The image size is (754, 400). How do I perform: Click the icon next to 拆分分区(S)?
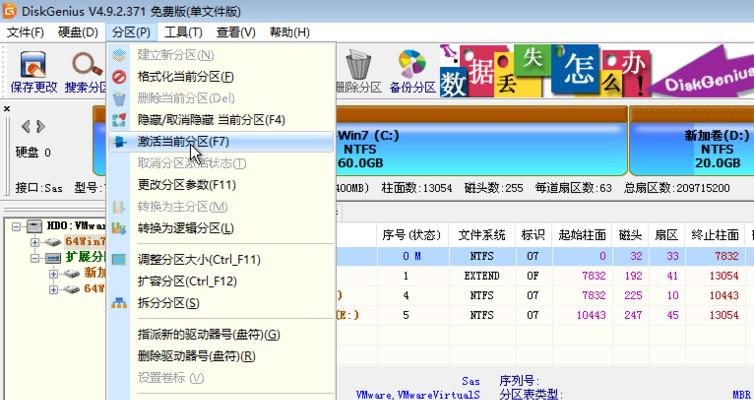[x=119, y=303]
